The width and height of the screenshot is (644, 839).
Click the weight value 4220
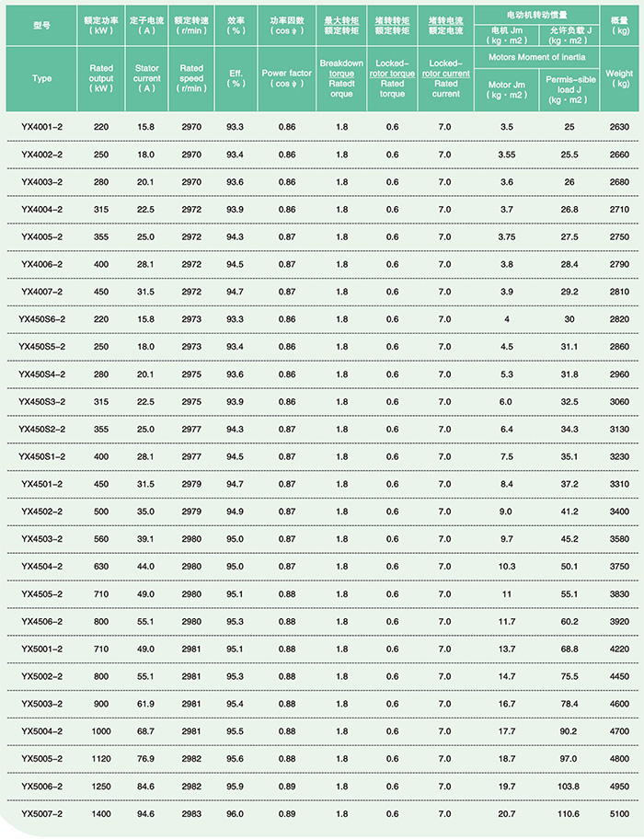point(619,649)
